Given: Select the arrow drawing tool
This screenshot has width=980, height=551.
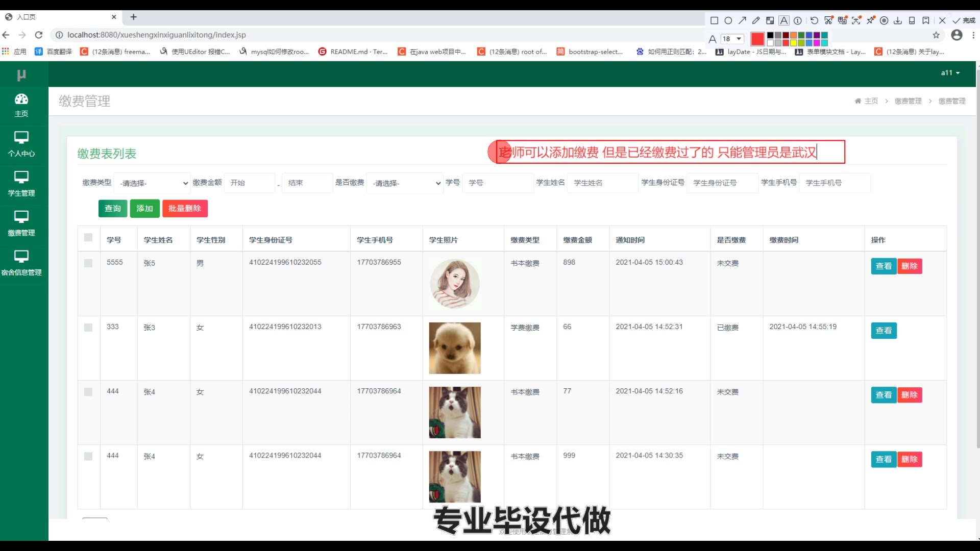Looking at the screenshot, I should pos(742,20).
